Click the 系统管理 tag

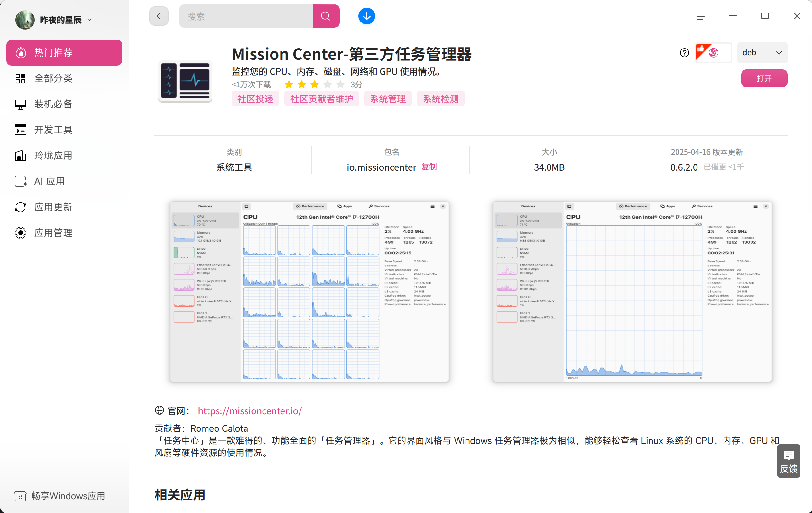point(388,98)
